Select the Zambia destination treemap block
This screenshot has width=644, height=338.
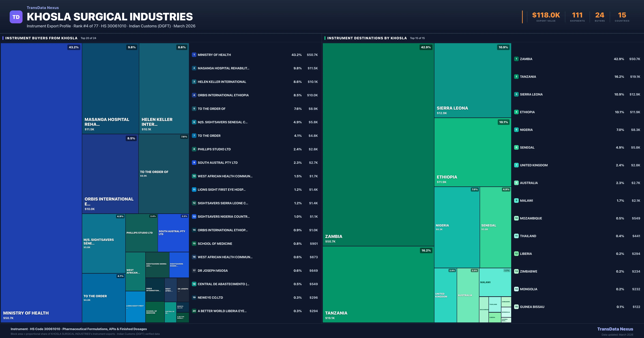click(378, 144)
